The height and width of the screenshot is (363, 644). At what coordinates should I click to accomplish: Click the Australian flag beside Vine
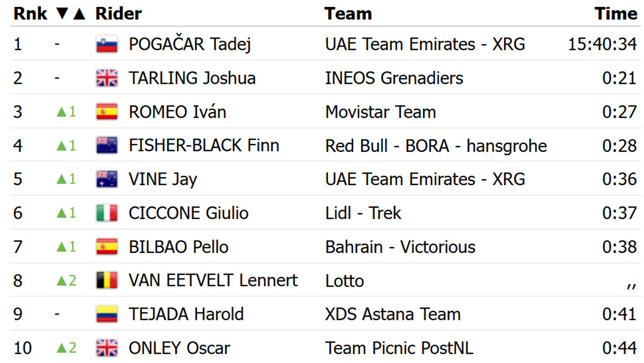(x=107, y=179)
